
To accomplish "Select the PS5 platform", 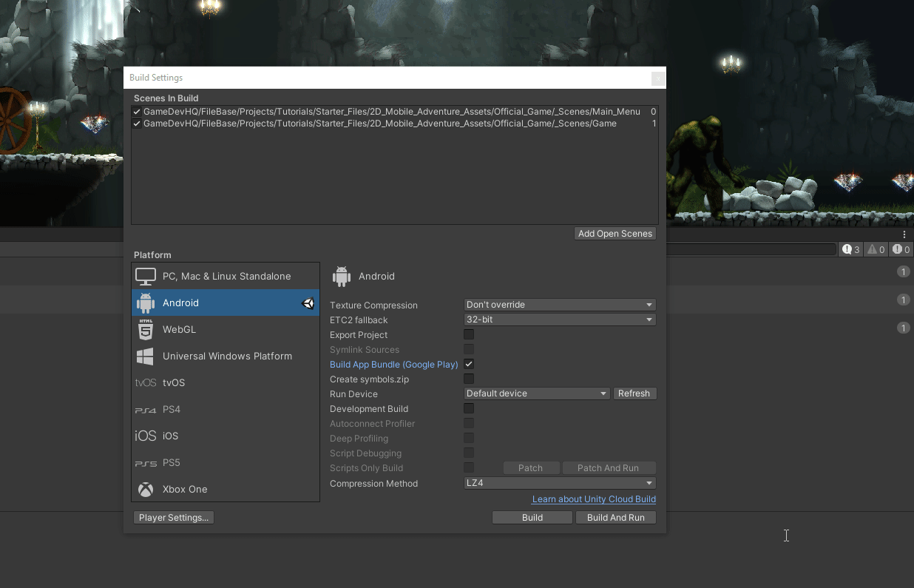I will 226,462.
